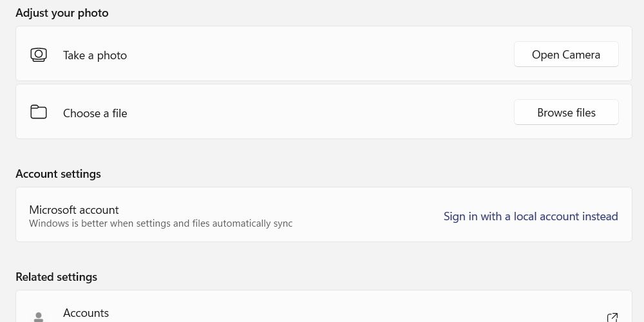Open the Accounts related settings label
Image resolution: width=644 pixels, height=322 pixels.
[86, 313]
